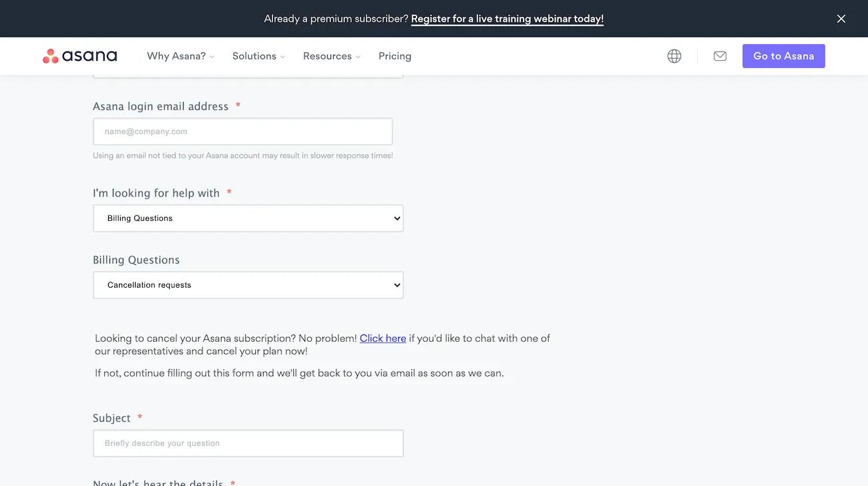
Task: Open the "I'm looking for help with" dropdown
Action: tap(248, 217)
